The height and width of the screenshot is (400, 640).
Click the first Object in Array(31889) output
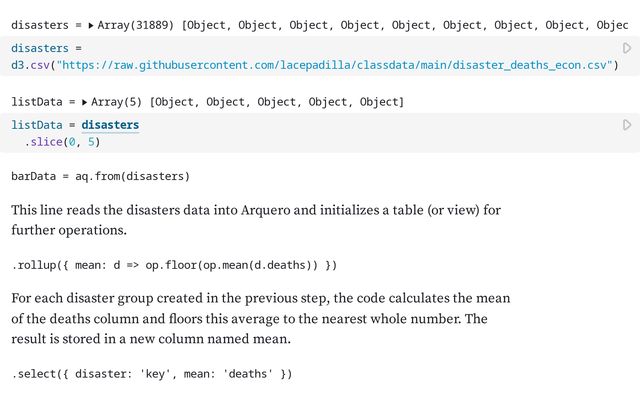tap(207, 25)
